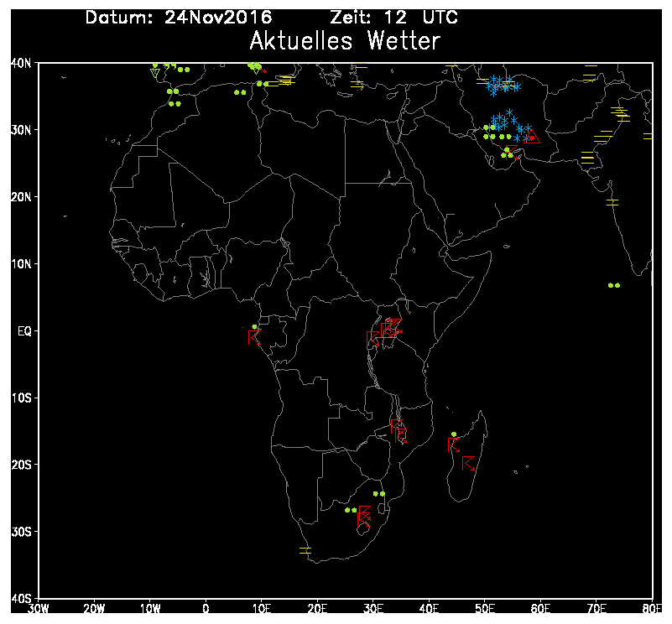The height and width of the screenshot is (624, 672).
Task: Click the thunderstorm symbols over Lesotho area
Action: tap(363, 516)
